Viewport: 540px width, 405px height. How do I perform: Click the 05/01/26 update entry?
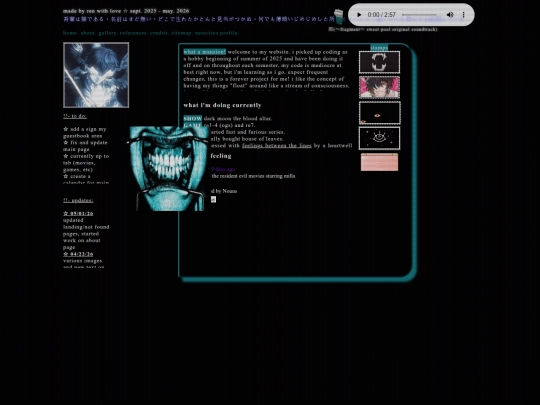78,214
